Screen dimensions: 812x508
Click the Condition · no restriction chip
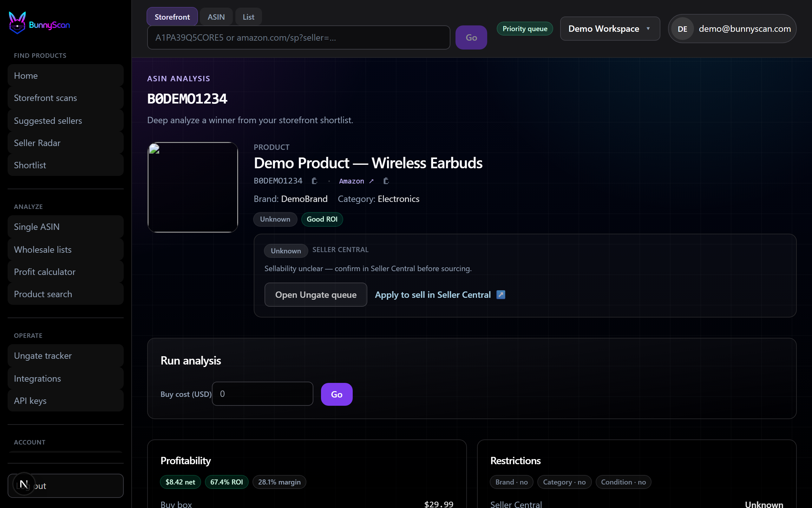[623, 482]
